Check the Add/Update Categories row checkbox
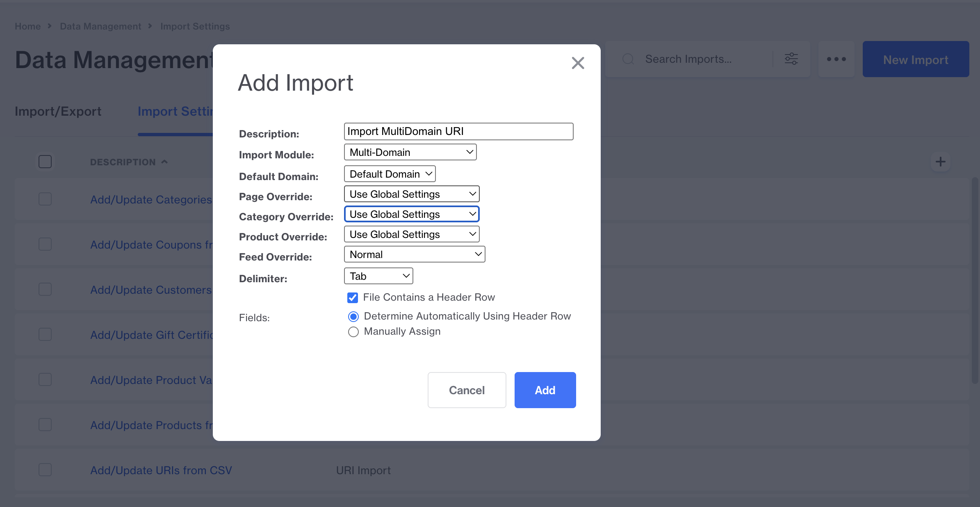The width and height of the screenshot is (980, 507). pos(45,199)
